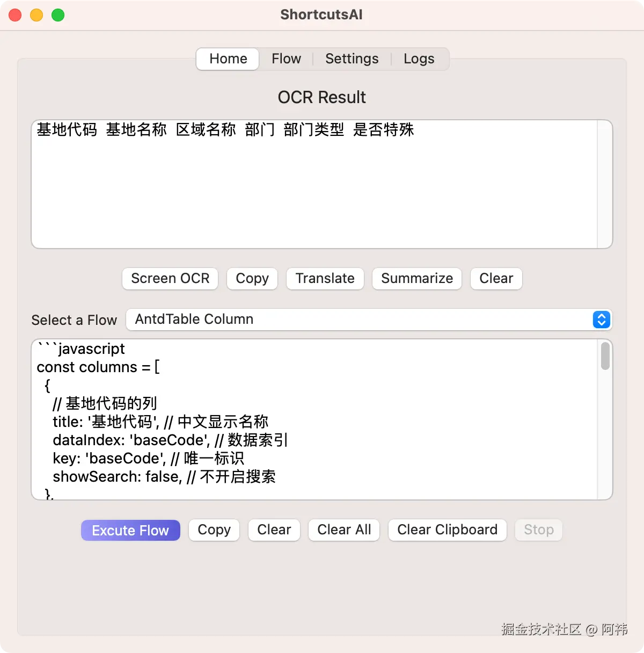Click the showSearch: false line
This screenshot has height=653, width=644.
point(164,477)
